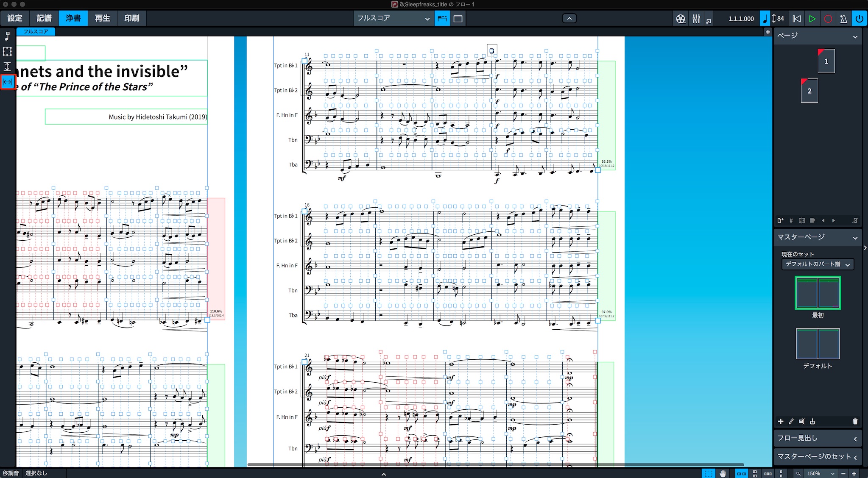
Task: Import a master page
Action: coord(812,422)
